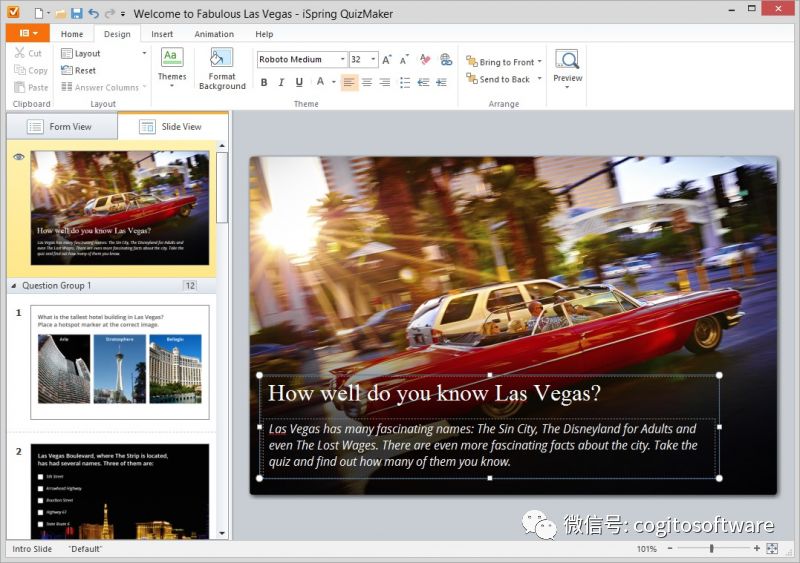Open the Themes gallery dropdown
Image resolution: width=800 pixels, height=563 pixels.
[x=172, y=68]
